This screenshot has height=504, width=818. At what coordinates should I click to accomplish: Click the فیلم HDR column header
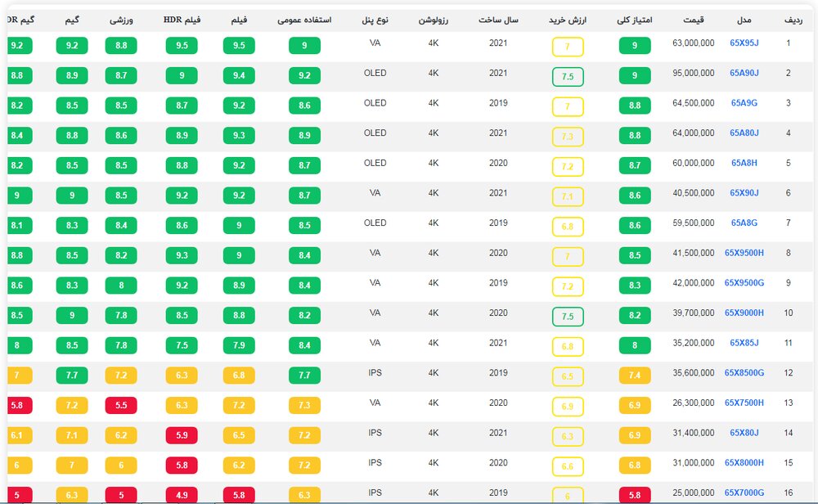pos(182,19)
